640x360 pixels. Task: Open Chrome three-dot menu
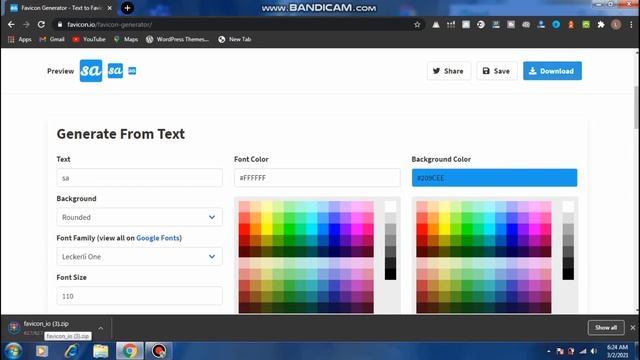click(631, 24)
